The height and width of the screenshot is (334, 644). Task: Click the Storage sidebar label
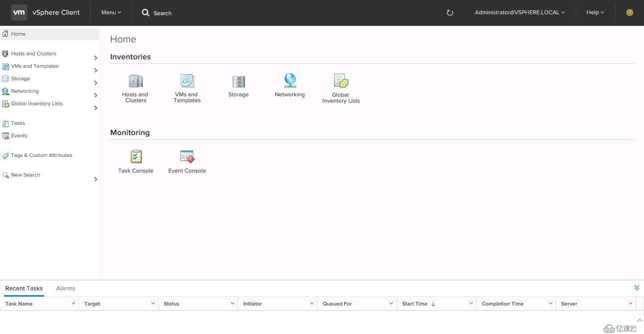(x=21, y=78)
